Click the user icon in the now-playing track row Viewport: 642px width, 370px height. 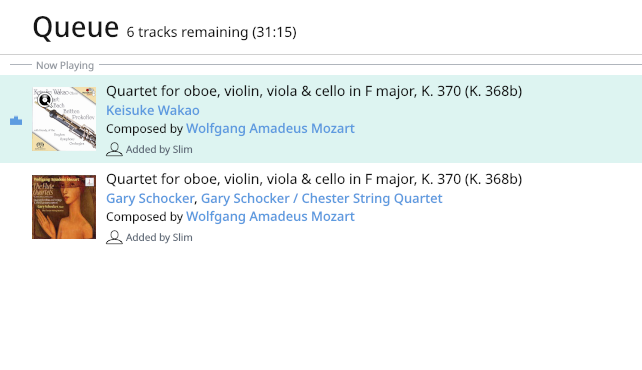tap(114, 149)
